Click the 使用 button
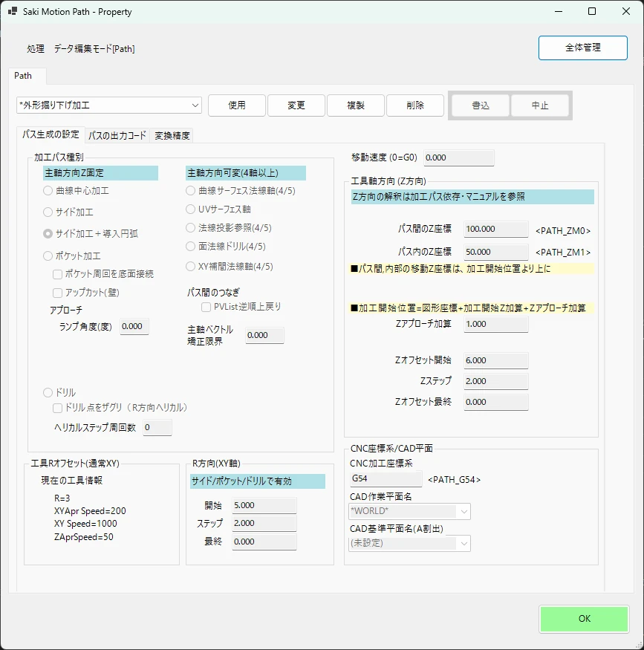644x650 pixels. tap(237, 105)
